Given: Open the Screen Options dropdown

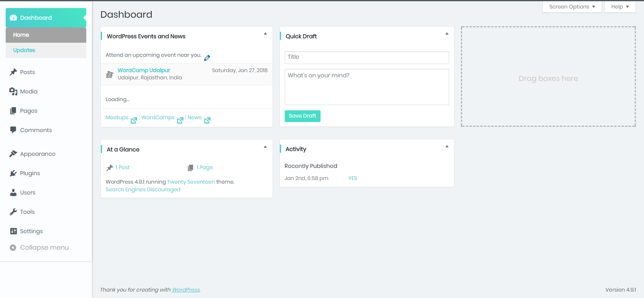Looking at the screenshot, I should tap(572, 7).
